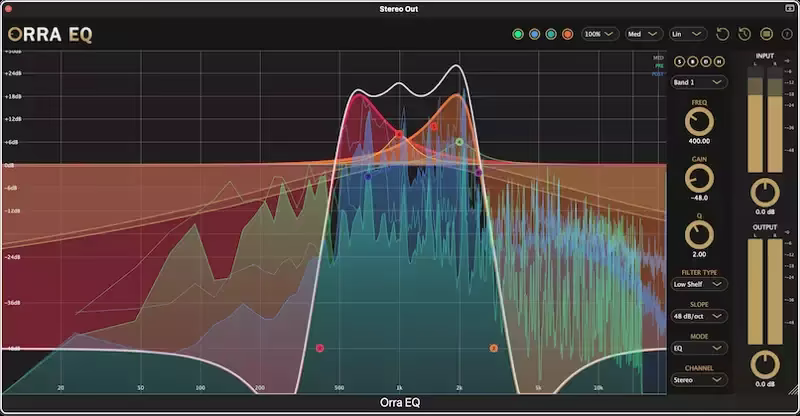Open the Med quality dropdown menu
Image resolution: width=800 pixels, height=416 pixels.
click(x=643, y=34)
